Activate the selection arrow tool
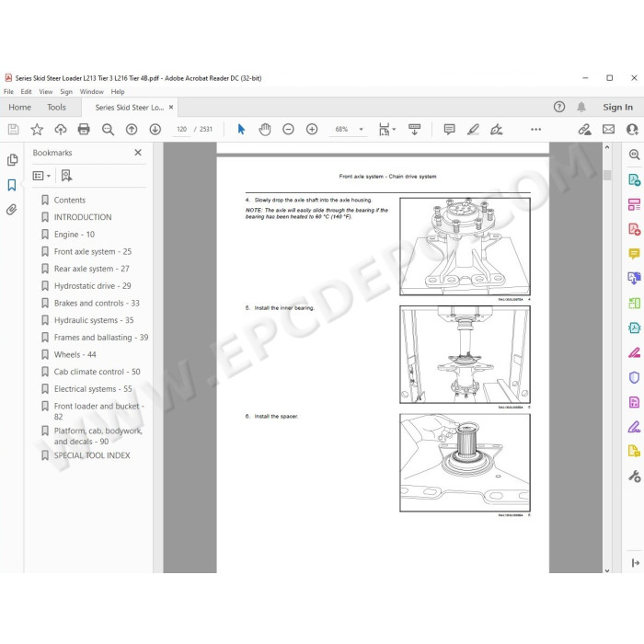Screen dimensions: 644x644 pyautogui.click(x=241, y=130)
